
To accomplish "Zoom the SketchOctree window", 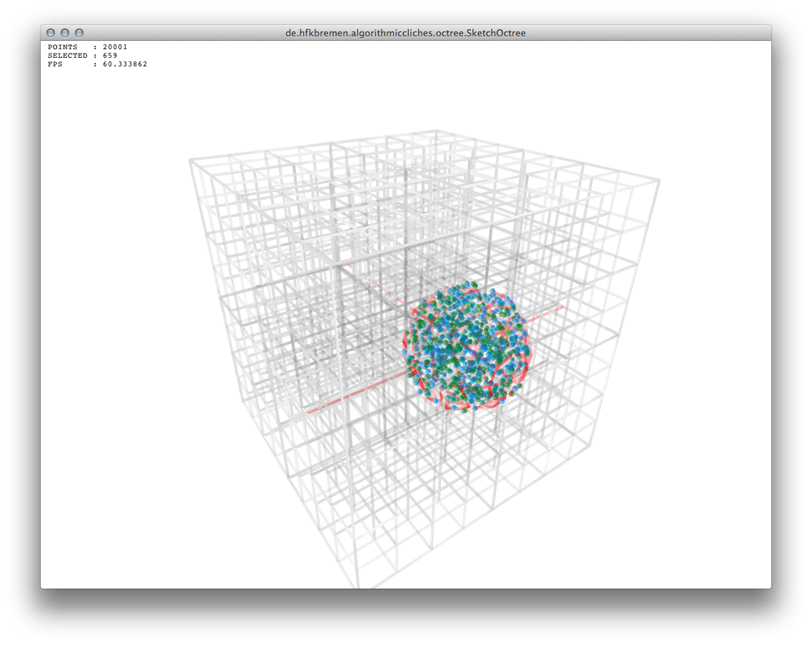I will pyautogui.click(x=79, y=33).
